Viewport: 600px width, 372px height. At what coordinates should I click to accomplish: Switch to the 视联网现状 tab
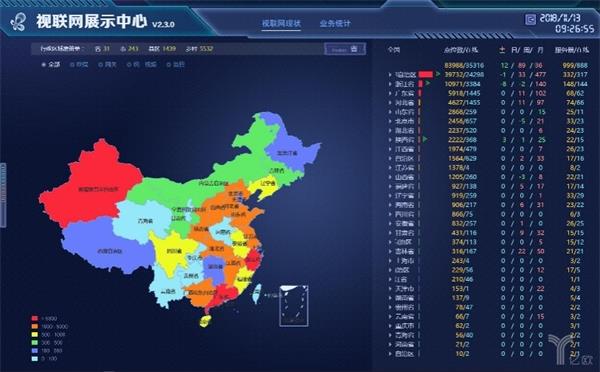281,23
